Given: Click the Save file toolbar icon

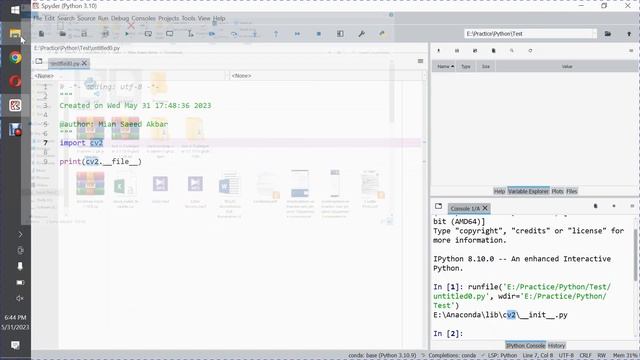Looking at the screenshot, I should tap(84, 34).
